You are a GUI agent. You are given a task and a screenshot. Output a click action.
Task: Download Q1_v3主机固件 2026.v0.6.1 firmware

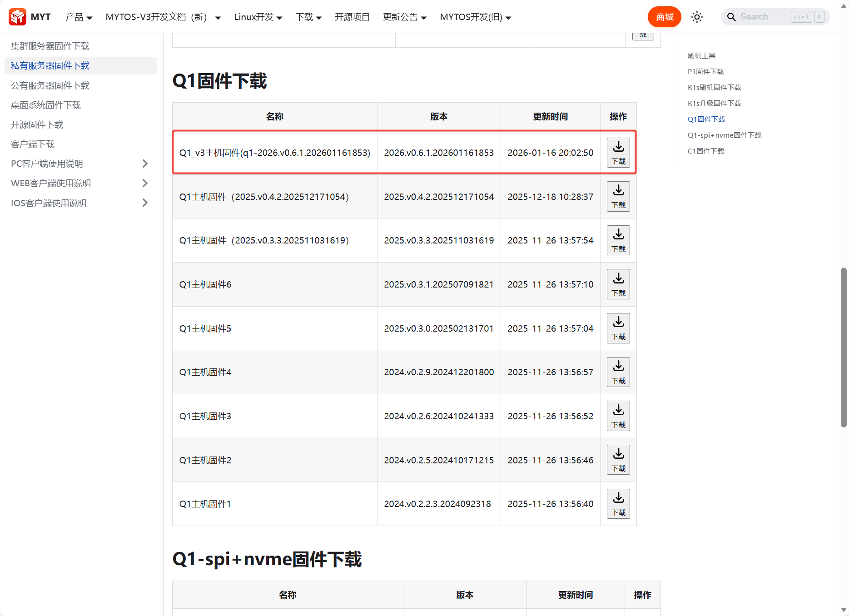point(618,153)
